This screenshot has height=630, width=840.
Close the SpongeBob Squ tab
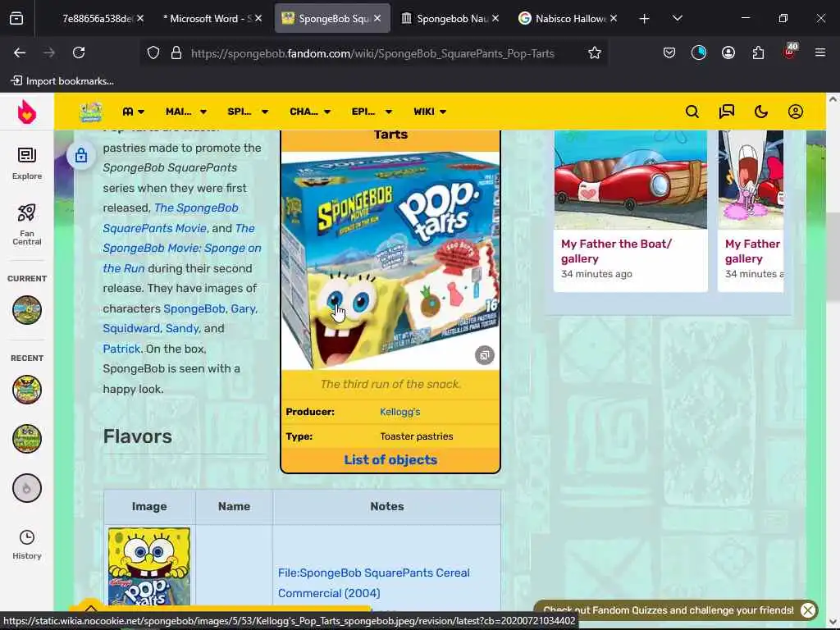pyautogui.click(x=377, y=18)
